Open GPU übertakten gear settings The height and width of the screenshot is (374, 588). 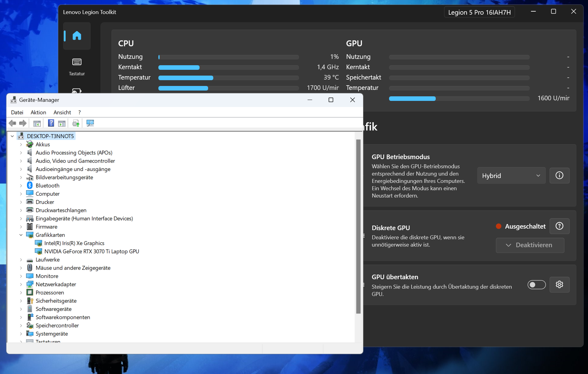559,284
